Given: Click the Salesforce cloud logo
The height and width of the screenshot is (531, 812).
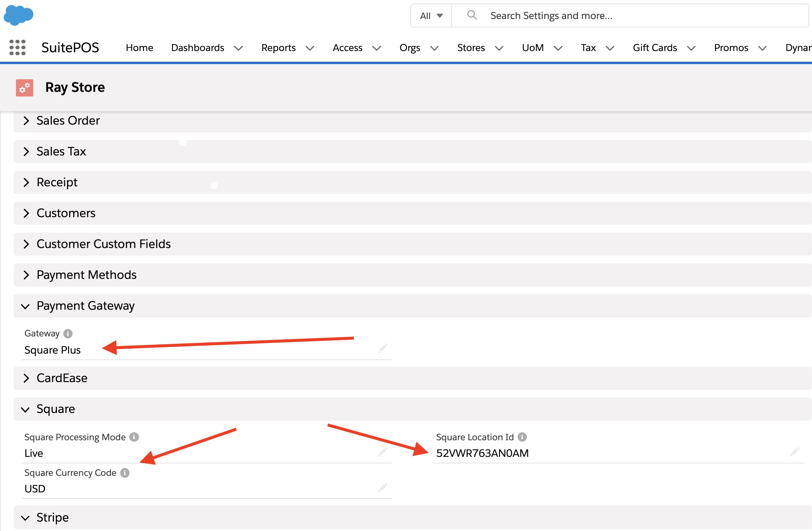Looking at the screenshot, I should click(18, 15).
